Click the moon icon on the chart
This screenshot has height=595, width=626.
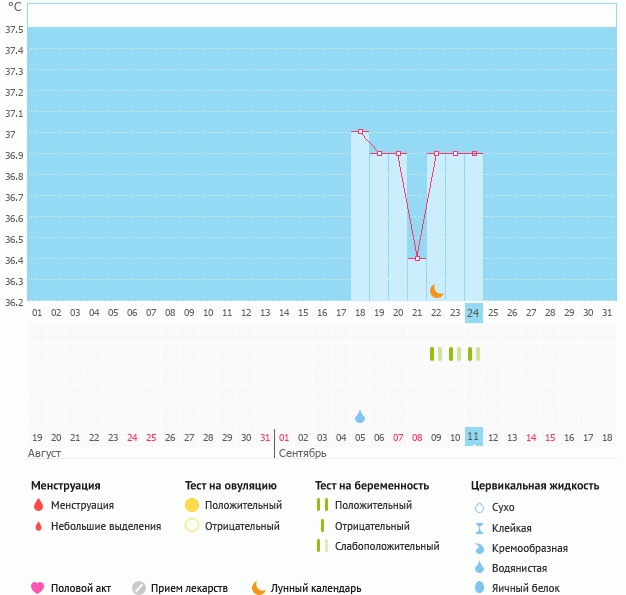pos(437,290)
